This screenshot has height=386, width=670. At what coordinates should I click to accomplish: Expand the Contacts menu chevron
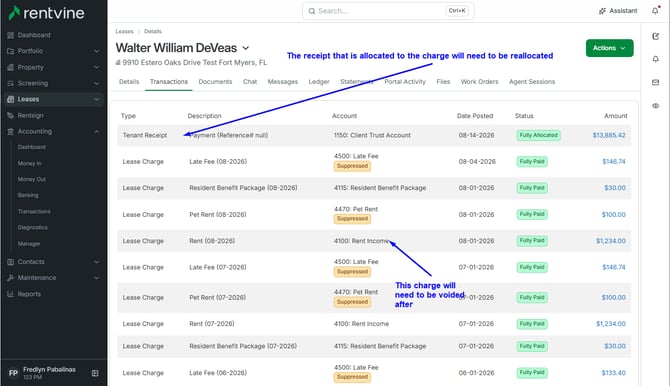click(x=97, y=262)
